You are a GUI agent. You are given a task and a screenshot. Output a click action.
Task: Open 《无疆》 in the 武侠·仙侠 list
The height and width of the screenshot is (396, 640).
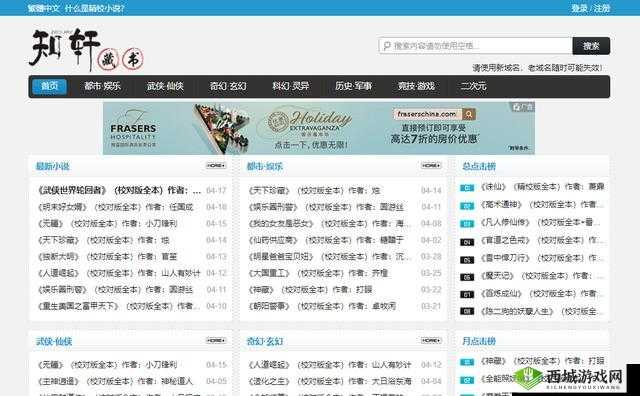pos(107,365)
